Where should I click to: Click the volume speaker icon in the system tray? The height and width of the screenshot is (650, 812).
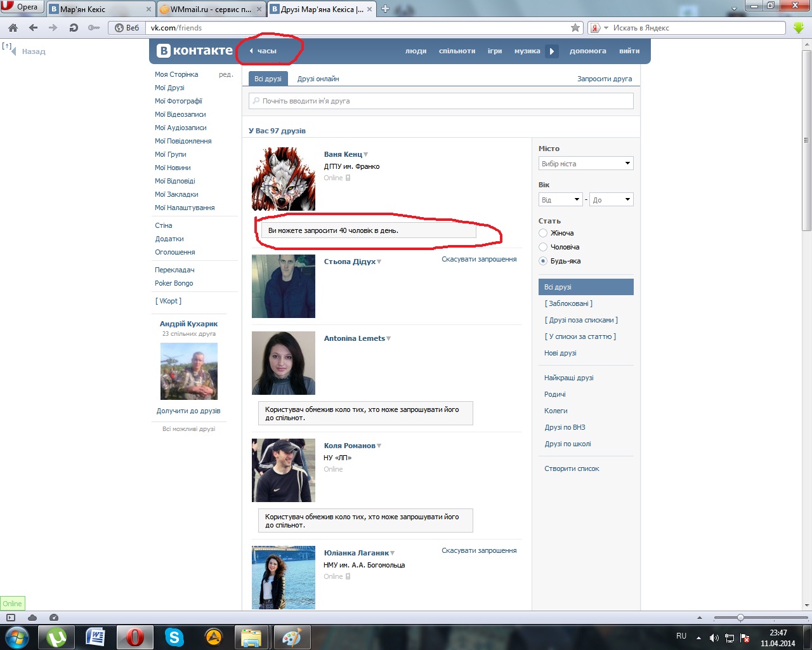click(714, 638)
